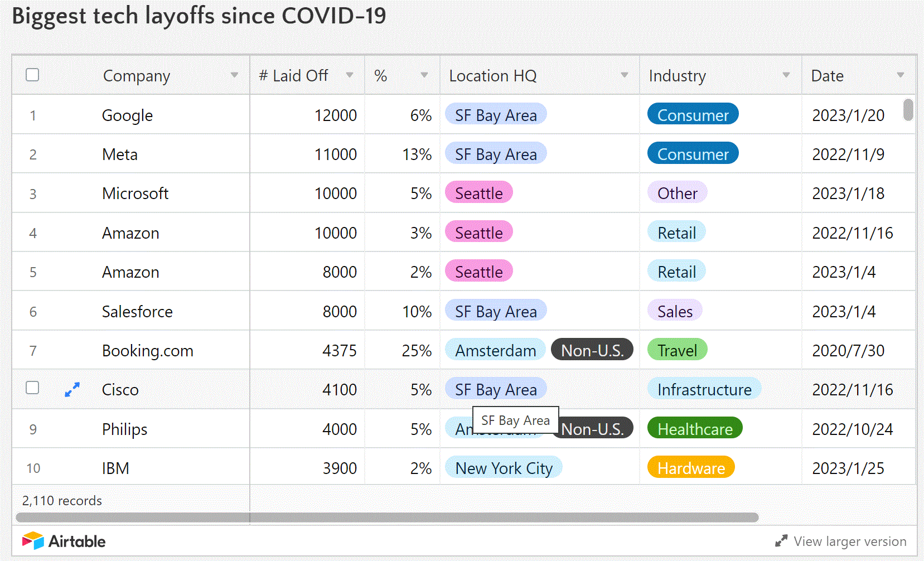Click the Infrastructure industry tag

coord(704,389)
